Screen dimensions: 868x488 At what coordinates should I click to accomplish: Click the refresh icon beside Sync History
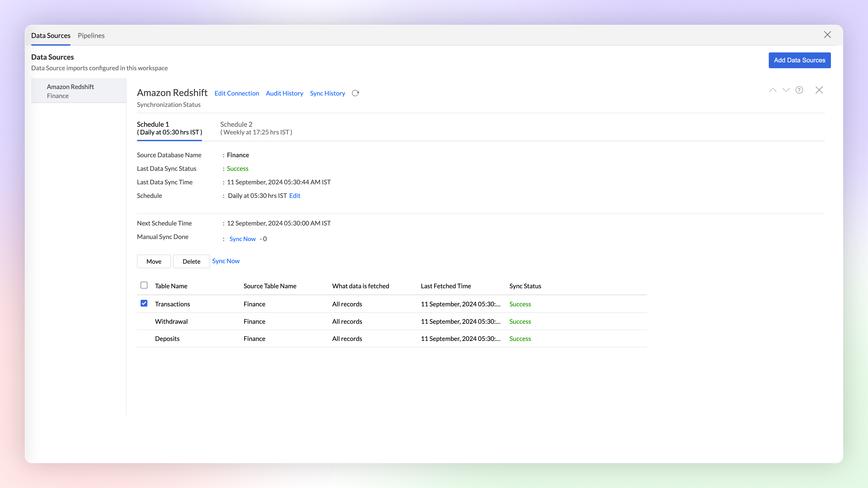coord(355,93)
